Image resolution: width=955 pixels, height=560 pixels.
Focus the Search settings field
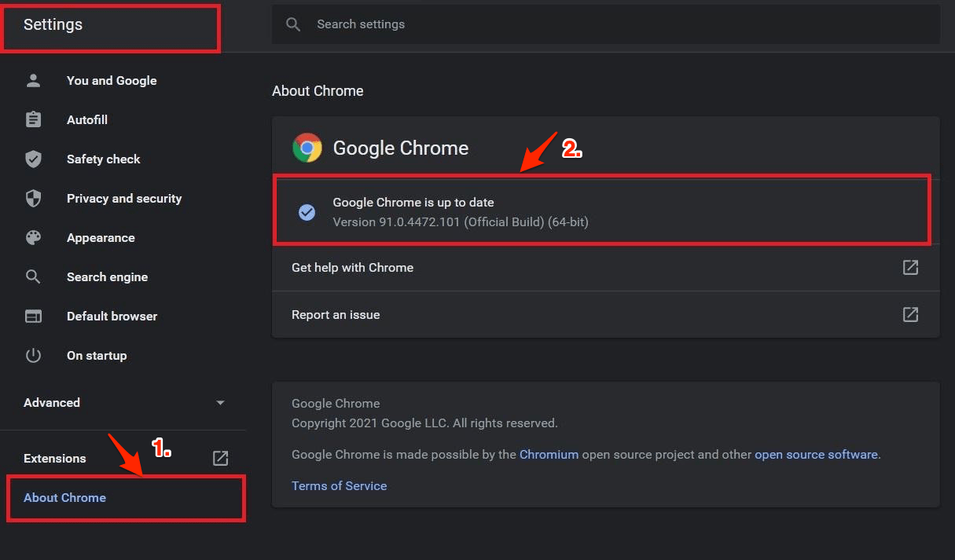[605, 24]
